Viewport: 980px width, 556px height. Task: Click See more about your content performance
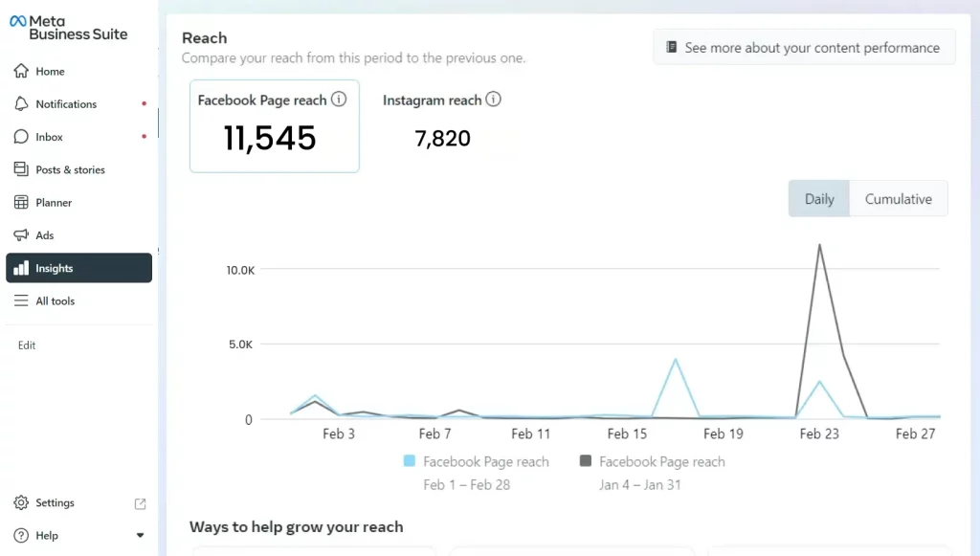804,46
